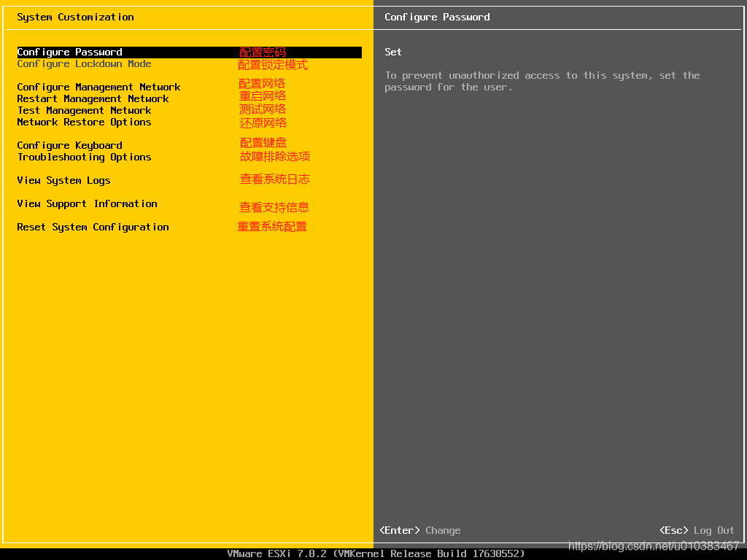
Task: Select View System Logs
Action: point(64,181)
